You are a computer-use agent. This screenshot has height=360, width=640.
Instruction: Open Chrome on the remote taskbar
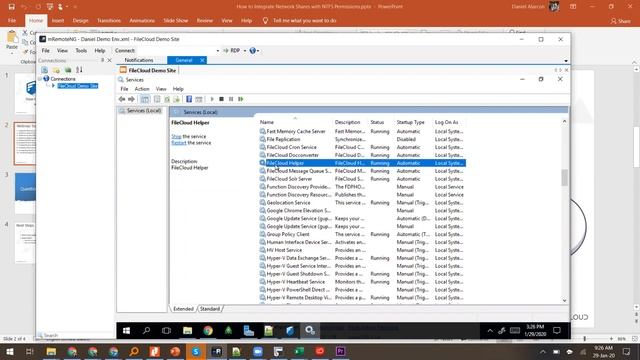tap(208, 331)
